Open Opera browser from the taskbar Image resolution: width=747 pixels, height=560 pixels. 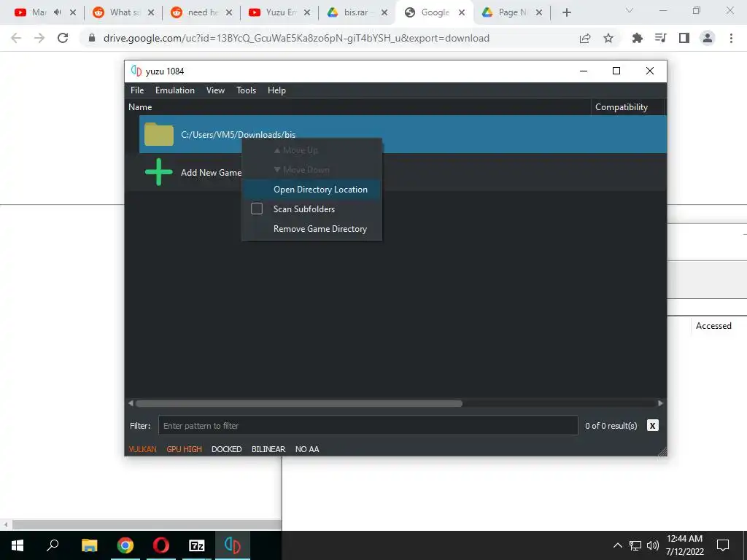161,545
